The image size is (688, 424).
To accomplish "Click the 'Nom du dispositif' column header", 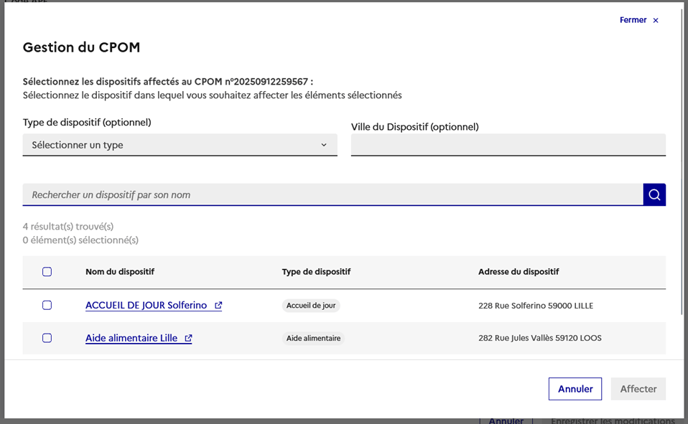I will click(120, 272).
